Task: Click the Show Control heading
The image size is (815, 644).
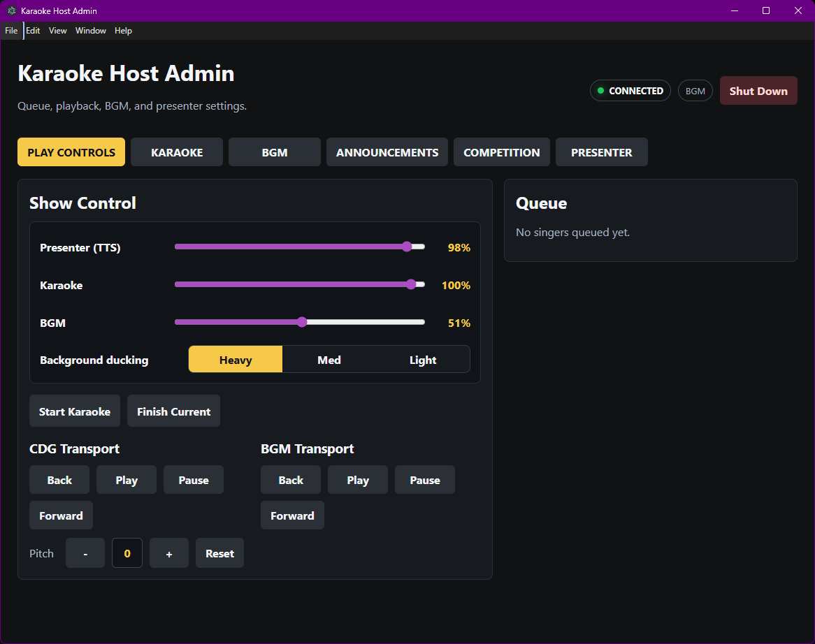Action: pyautogui.click(x=82, y=203)
